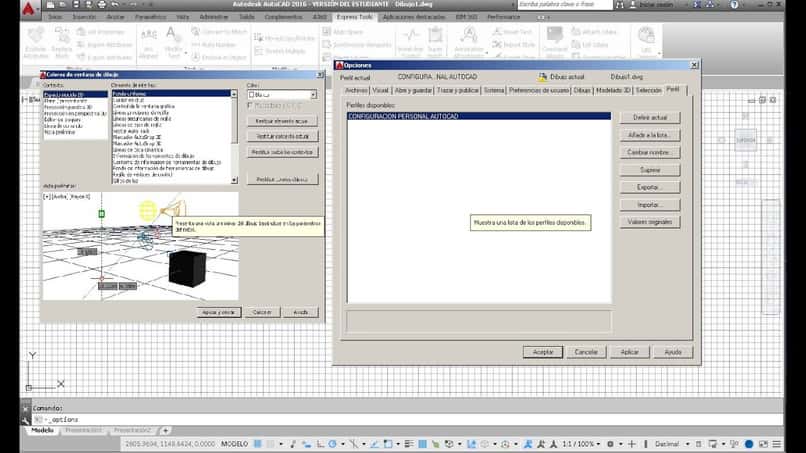Viewport: 806px width, 453px height.
Task: Toggle Selection Cycling status bar icon
Action: [x=435, y=444]
